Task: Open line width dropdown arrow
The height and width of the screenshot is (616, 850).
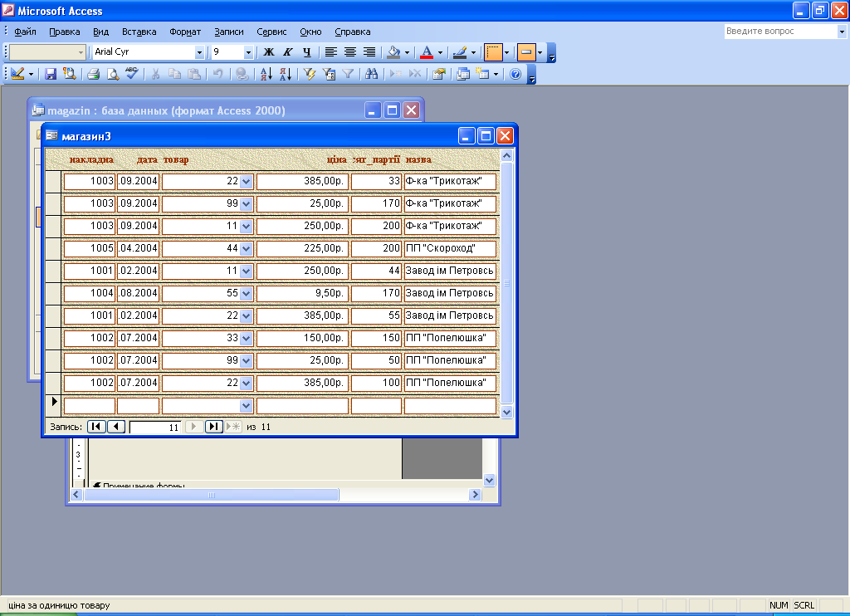Action: click(x=507, y=52)
